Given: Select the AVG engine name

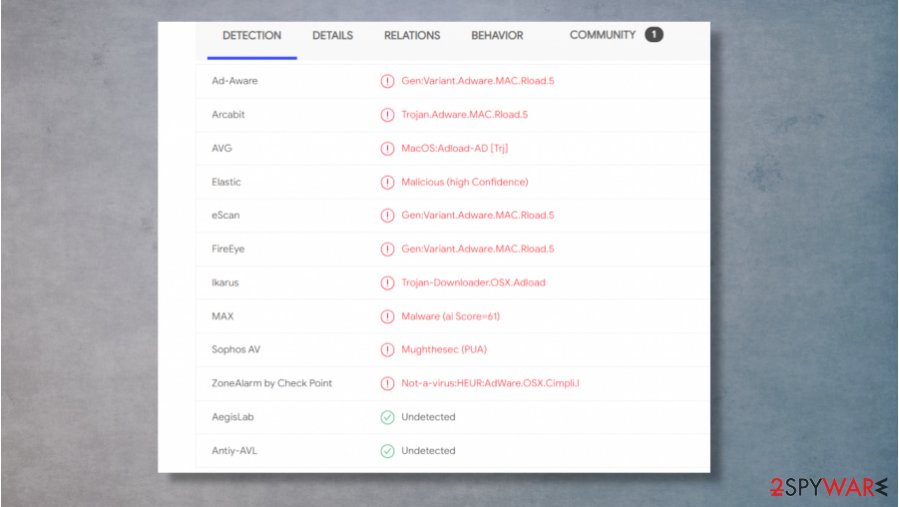Looking at the screenshot, I should (x=222, y=149).
